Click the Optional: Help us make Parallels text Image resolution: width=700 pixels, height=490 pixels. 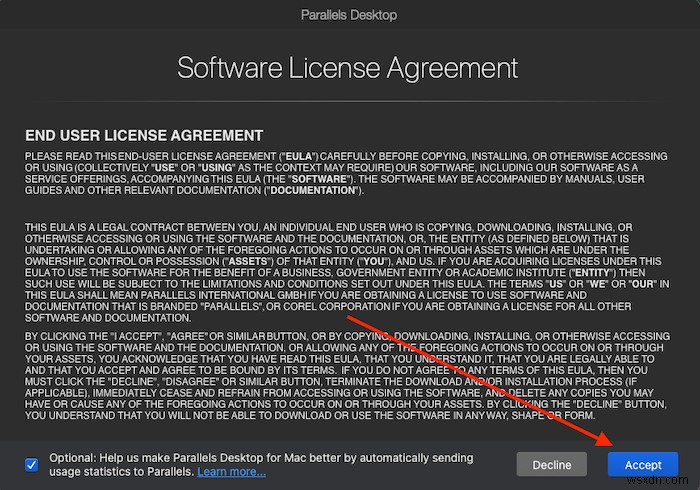(261, 465)
